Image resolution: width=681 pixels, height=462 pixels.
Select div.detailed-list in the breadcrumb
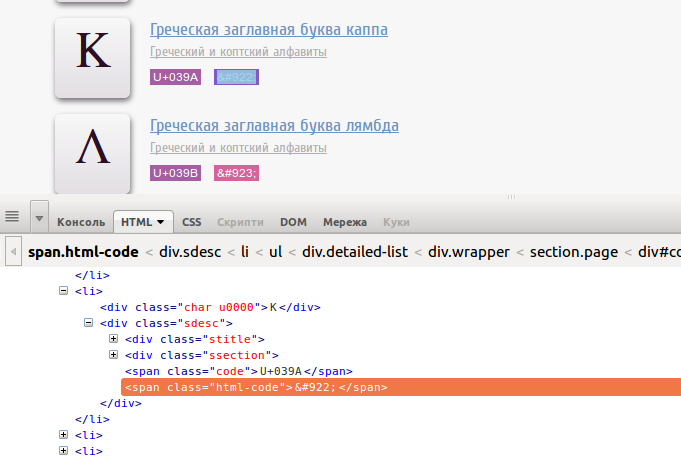pos(355,252)
